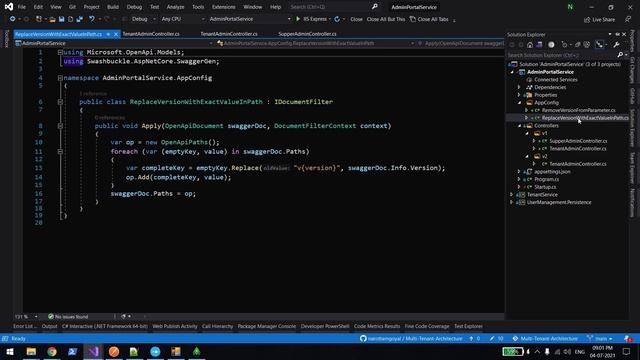This screenshot has height=360, width=640.
Task: Open the Git menu
Action: 72,7
